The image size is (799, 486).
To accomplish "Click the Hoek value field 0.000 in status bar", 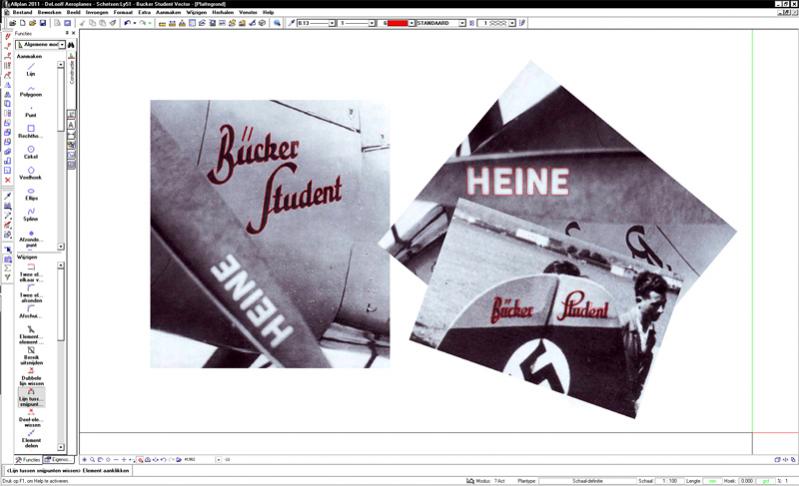I will point(747,481).
